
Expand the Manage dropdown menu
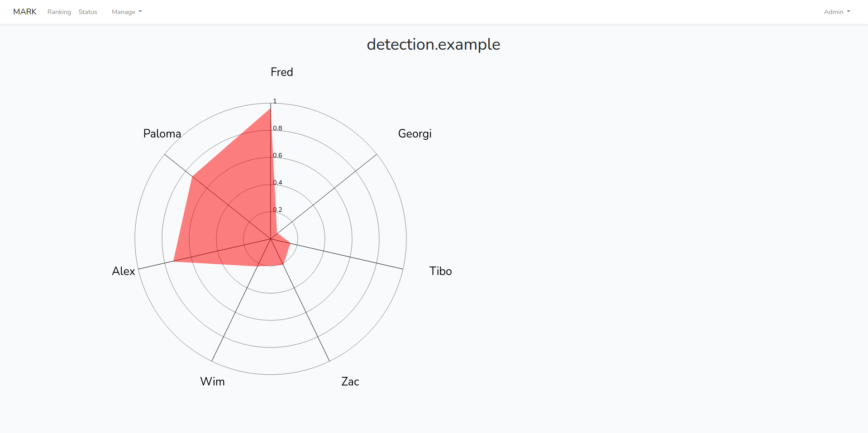point(127,12)
